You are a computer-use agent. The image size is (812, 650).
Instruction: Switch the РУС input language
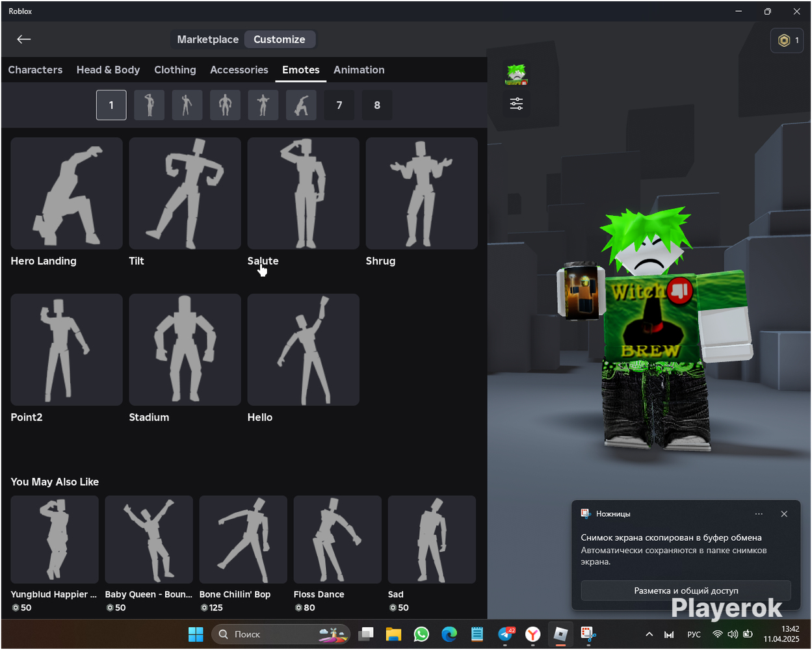[x=694, y=634]
